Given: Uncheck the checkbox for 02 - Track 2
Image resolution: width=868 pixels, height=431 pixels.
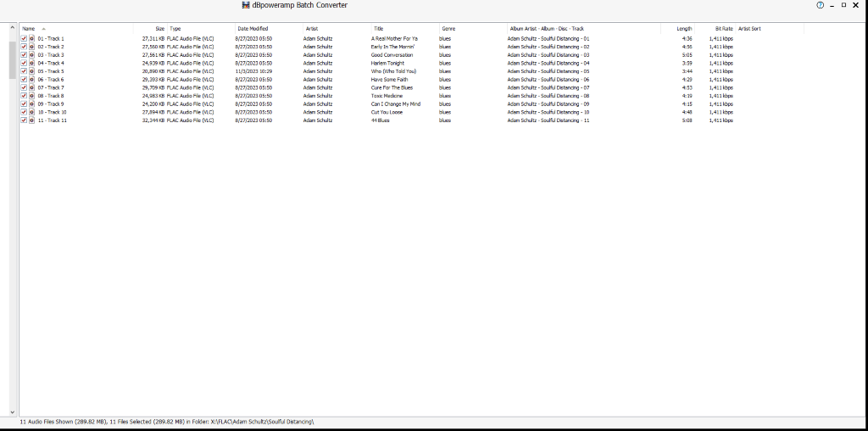Looking at the screenshot, I should point(24,47).
